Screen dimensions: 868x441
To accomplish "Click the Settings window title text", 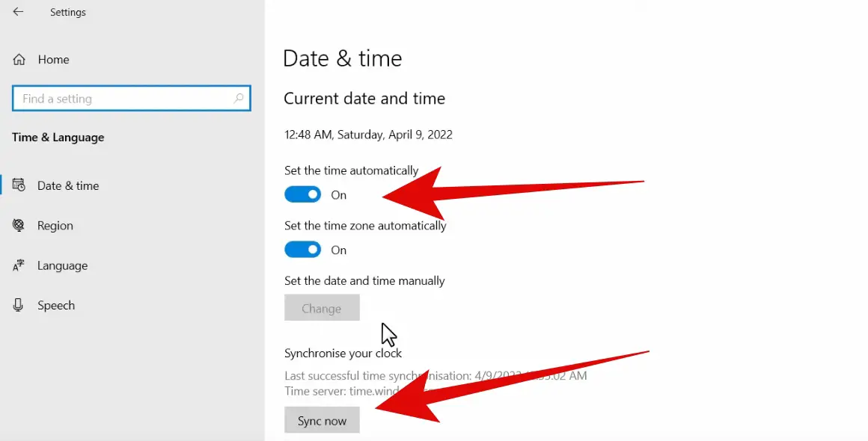I will (x=68, y=12).
